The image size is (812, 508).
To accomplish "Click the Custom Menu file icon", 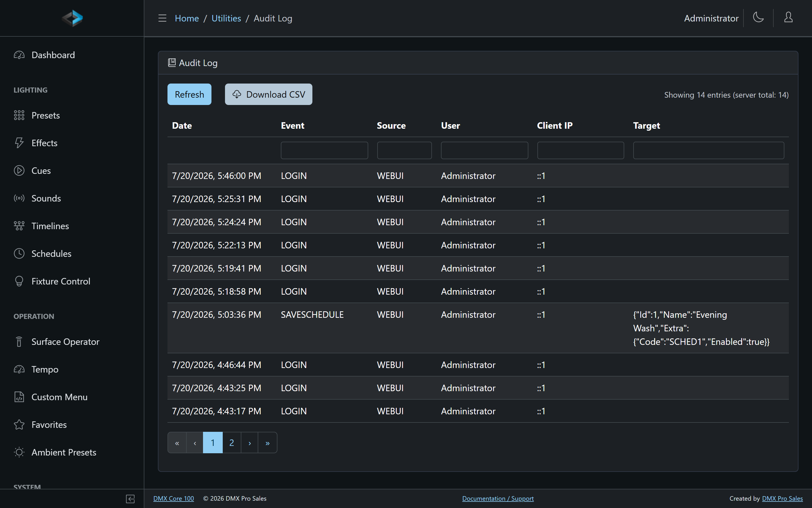I will coord(19,397).
